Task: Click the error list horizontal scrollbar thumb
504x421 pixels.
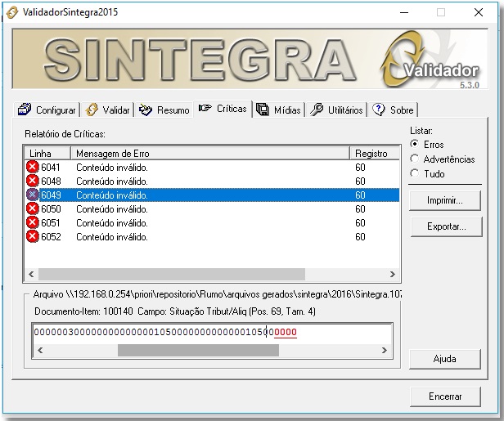Action: 172,274
